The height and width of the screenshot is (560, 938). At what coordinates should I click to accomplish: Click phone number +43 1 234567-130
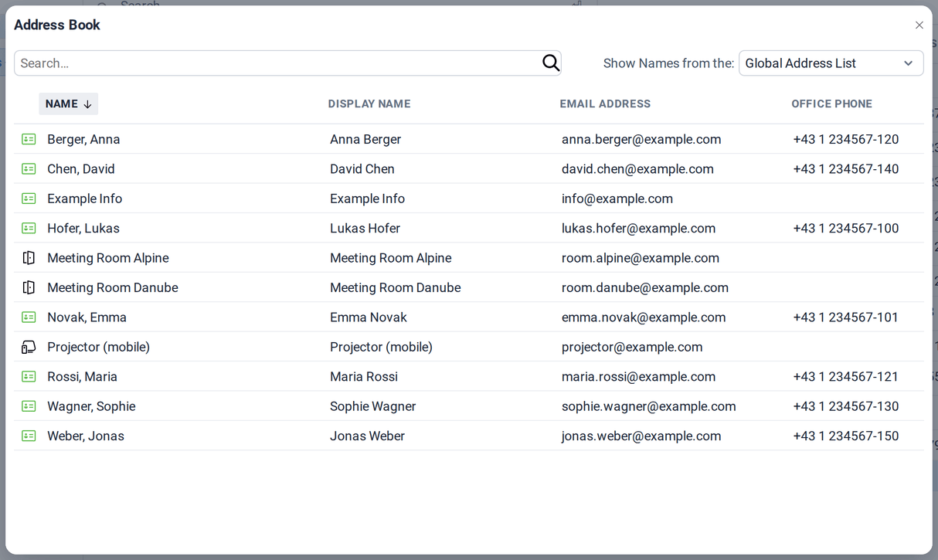(x=846, y=406)
